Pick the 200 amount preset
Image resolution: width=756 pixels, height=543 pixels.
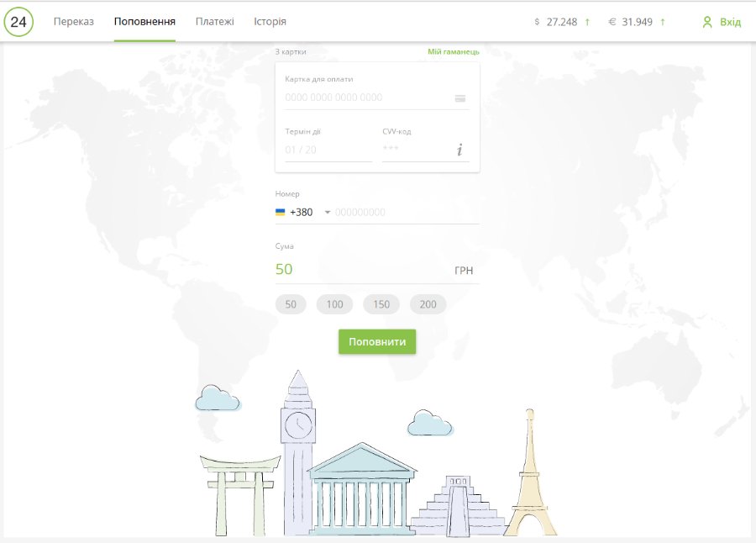[428, 304]
